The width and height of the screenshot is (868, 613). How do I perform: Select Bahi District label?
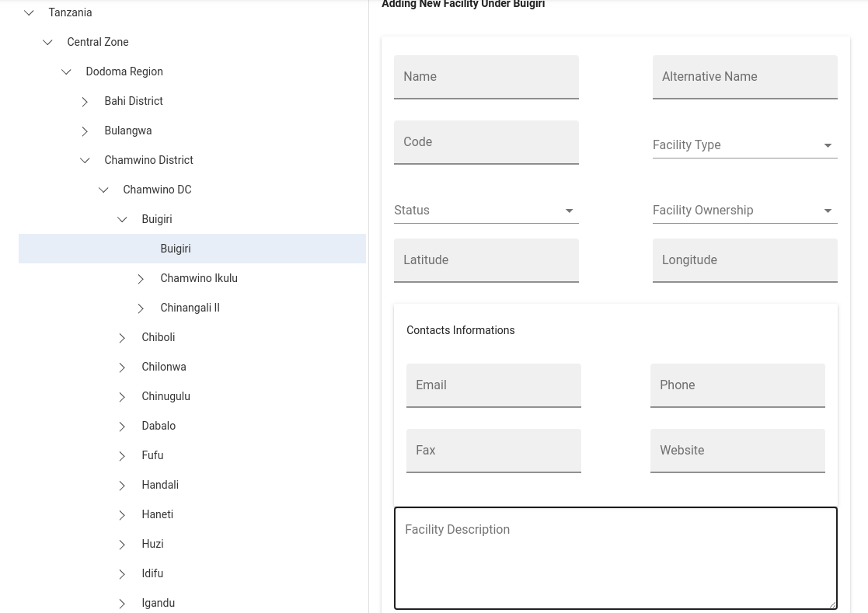pyautogui.click(x=134, y=101)
